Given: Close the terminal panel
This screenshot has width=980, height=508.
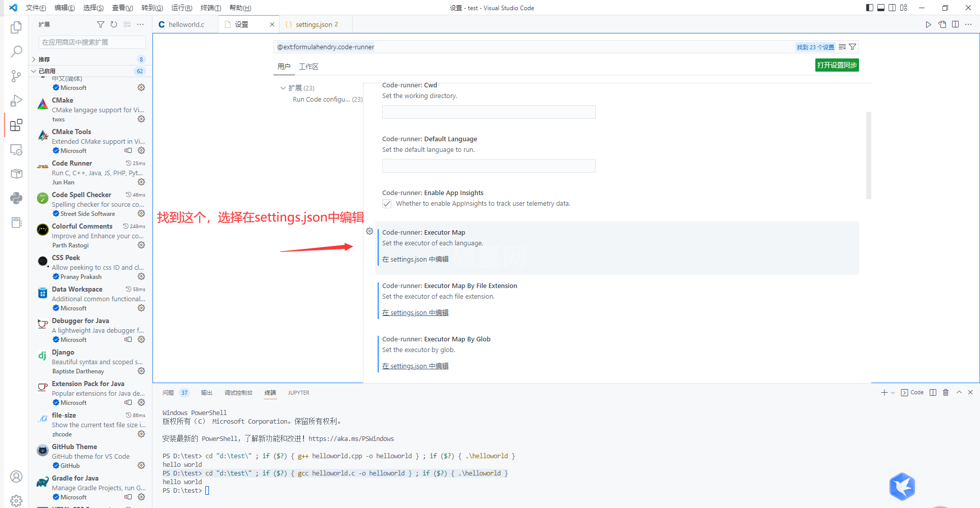Looking at the screenshot, I should (970, 392).
